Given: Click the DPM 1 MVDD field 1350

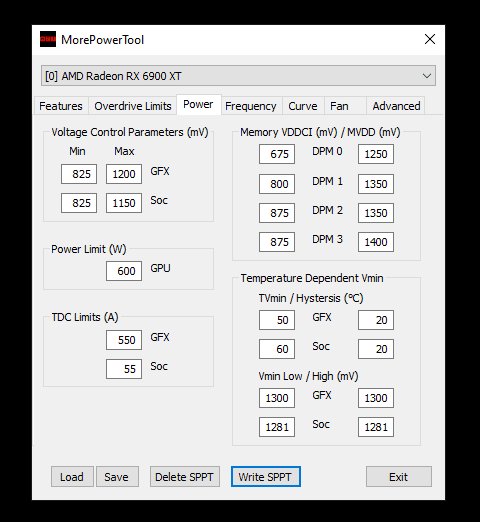Looking at the screenshot, I should [376, 184].
